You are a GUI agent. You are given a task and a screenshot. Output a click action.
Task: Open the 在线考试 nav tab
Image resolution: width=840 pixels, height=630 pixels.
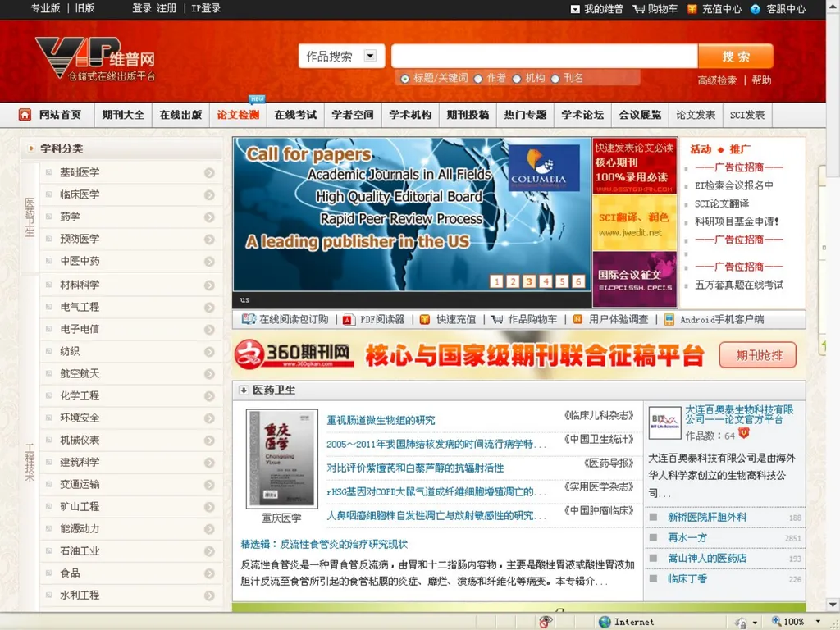pyautogui.click(x=295, y=115)
